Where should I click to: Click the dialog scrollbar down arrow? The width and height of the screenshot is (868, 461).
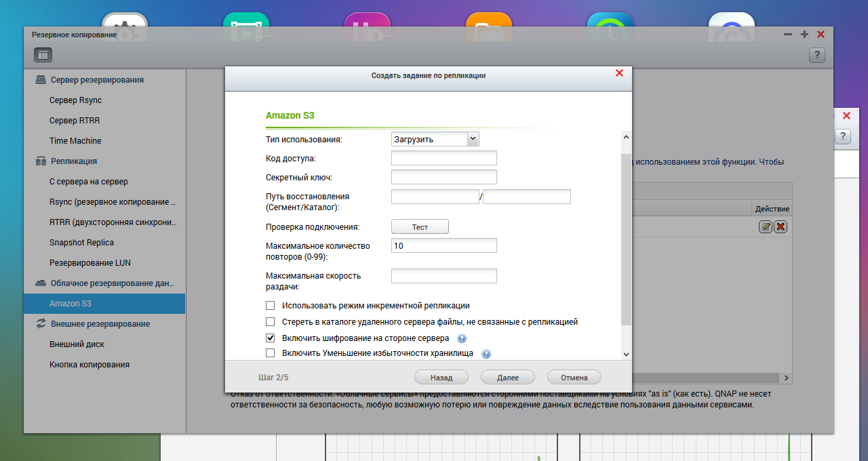point(626,354)
